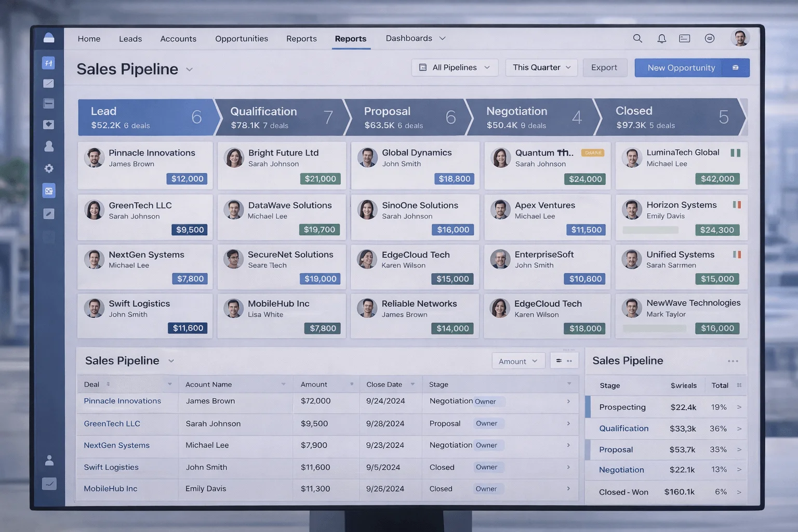
Task: Open user profile avatar in header
Action: pos(740,38)
